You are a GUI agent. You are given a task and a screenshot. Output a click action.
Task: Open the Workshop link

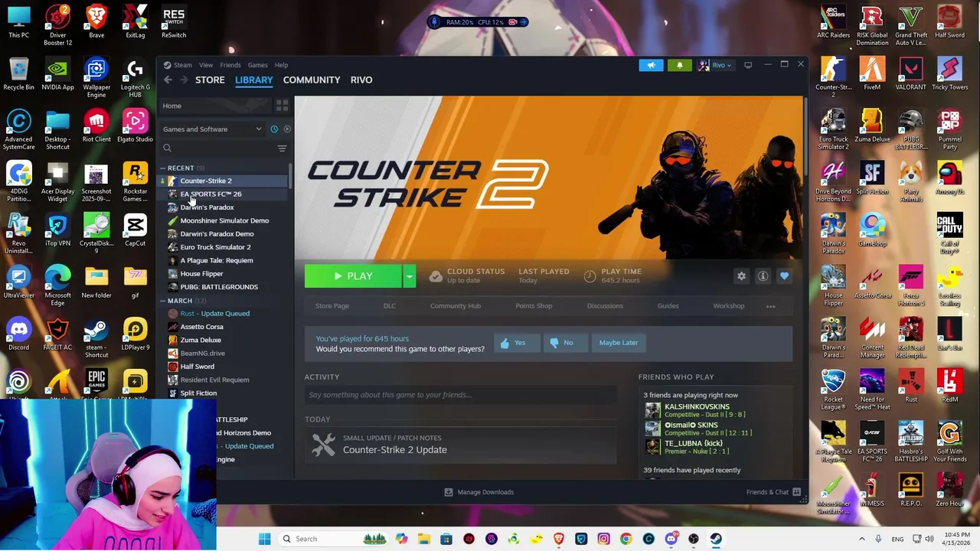pyautogui.click(x=728, y=306)
